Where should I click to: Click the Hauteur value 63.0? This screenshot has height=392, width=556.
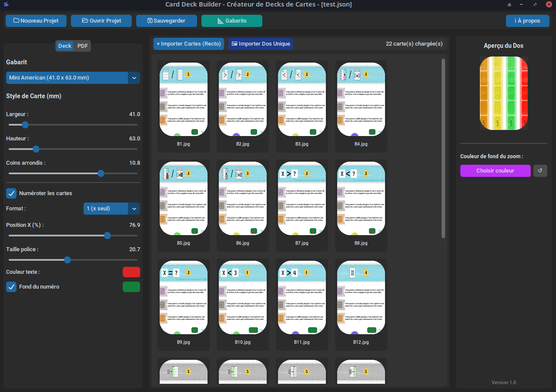pyautogui.click(x=134, y=138)
